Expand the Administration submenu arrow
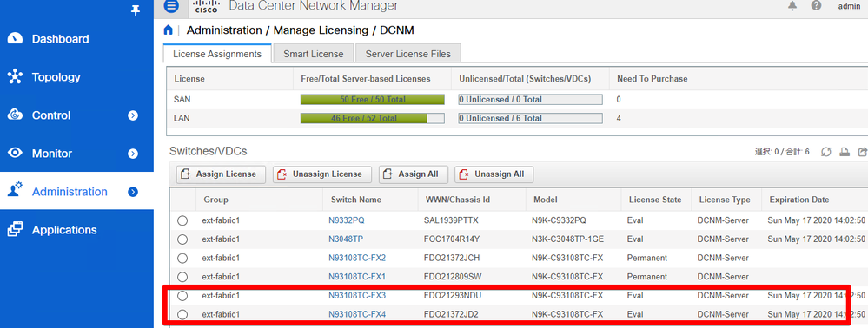 (133, 192)
